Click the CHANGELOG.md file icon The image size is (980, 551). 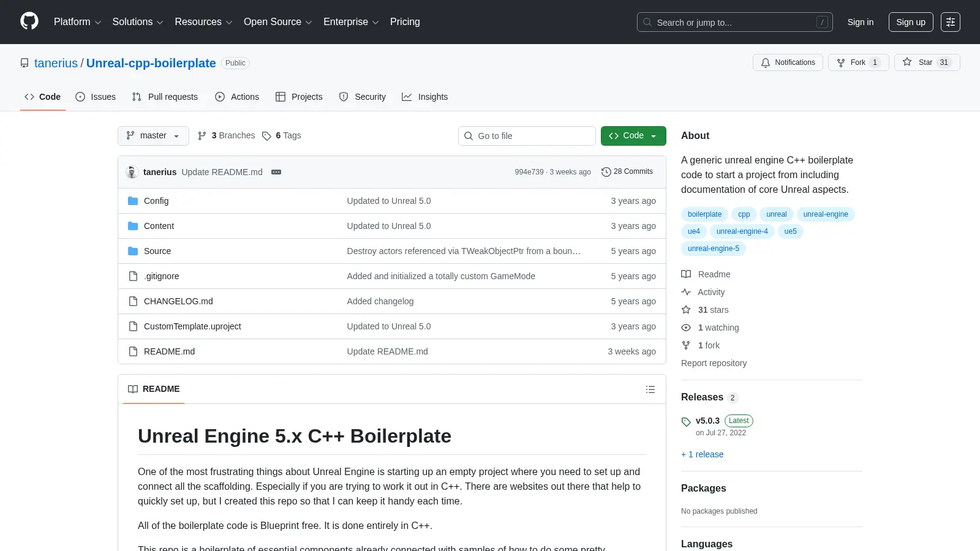[133, 301]
